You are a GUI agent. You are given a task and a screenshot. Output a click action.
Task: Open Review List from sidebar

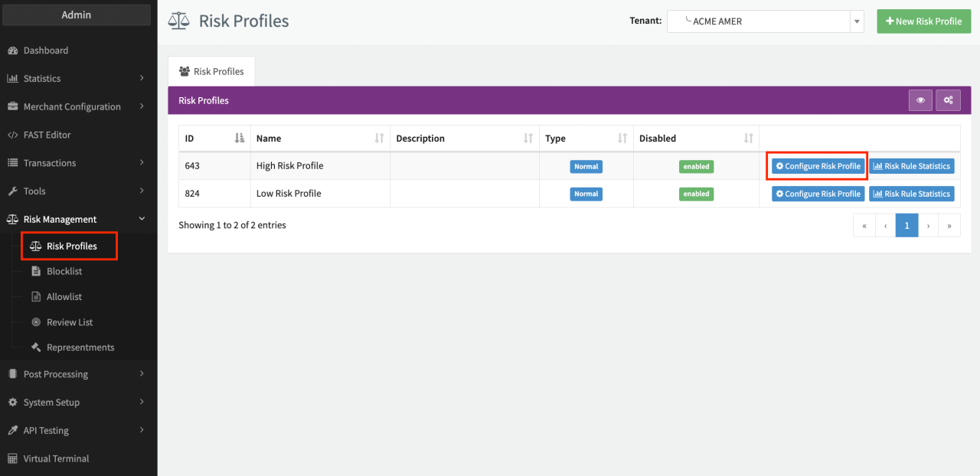coord(69,322)
